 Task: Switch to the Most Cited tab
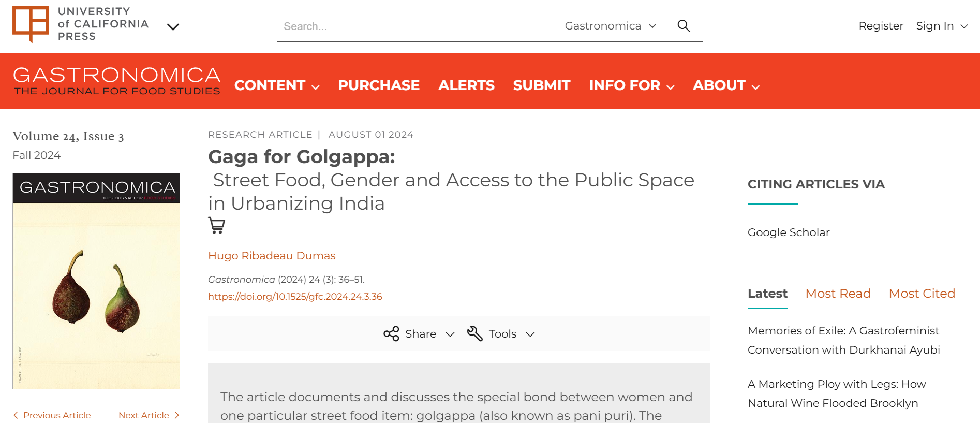click(x=922, y=294)
